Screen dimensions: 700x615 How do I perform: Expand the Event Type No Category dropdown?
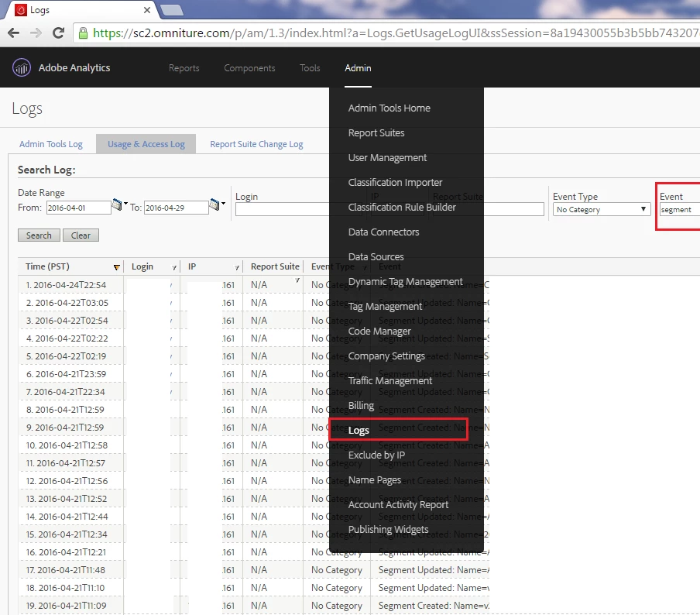coord(601,209)
